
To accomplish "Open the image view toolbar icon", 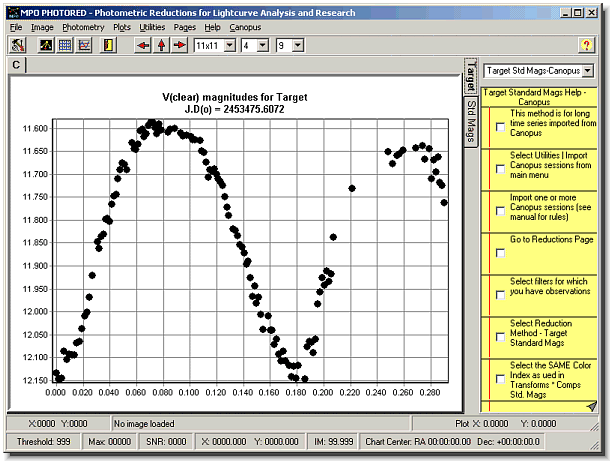I will (x=46, y=45).
